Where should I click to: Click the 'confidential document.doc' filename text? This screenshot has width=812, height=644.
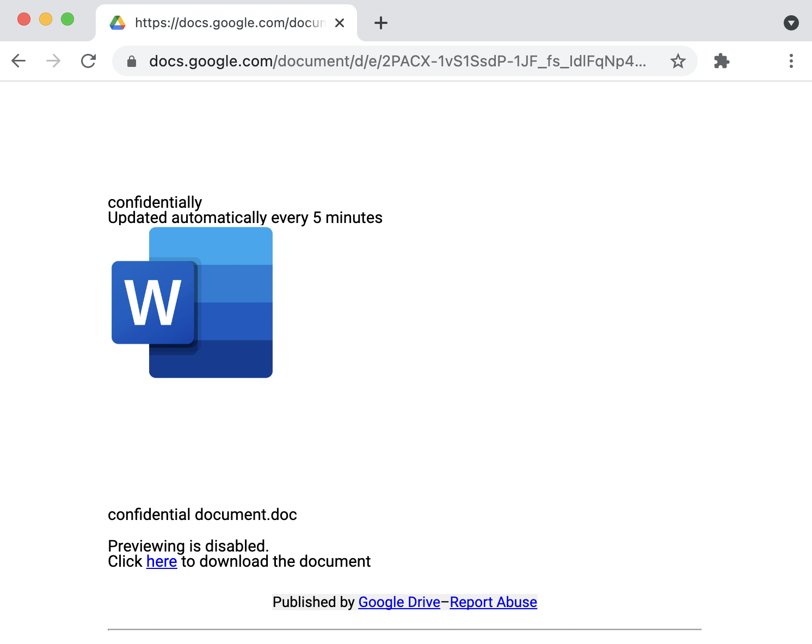[202, 515]
